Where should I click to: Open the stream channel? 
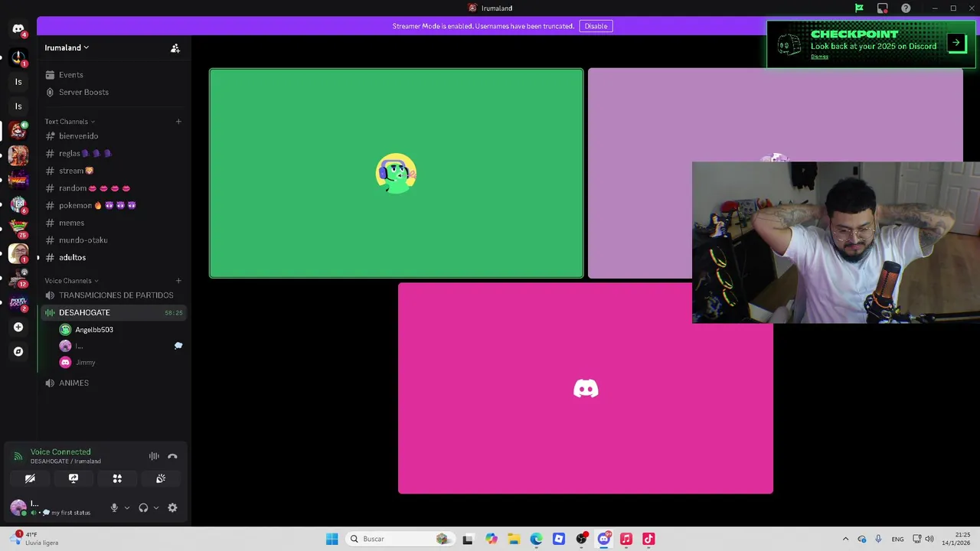[x=113, y=171]
